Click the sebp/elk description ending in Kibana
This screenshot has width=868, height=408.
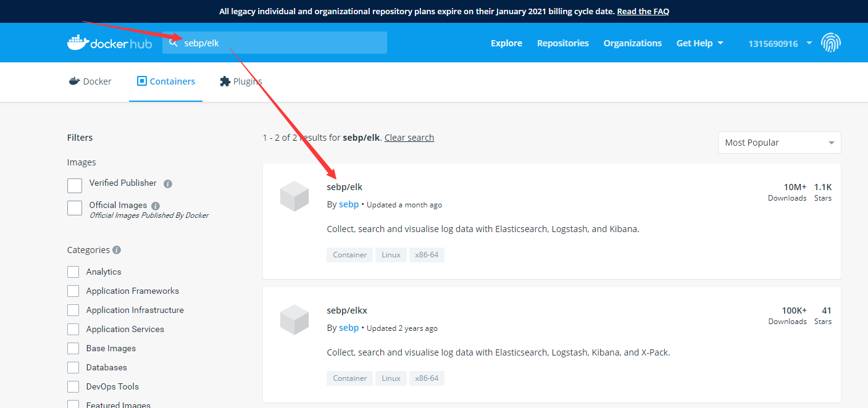pyautogui.click(x=483, y=229)
